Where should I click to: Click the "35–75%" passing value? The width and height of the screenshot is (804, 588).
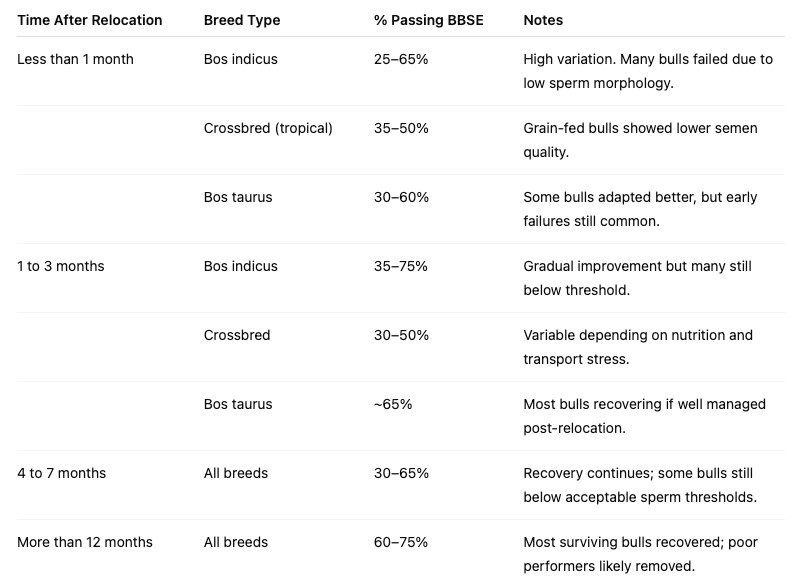tap(400, 266)
